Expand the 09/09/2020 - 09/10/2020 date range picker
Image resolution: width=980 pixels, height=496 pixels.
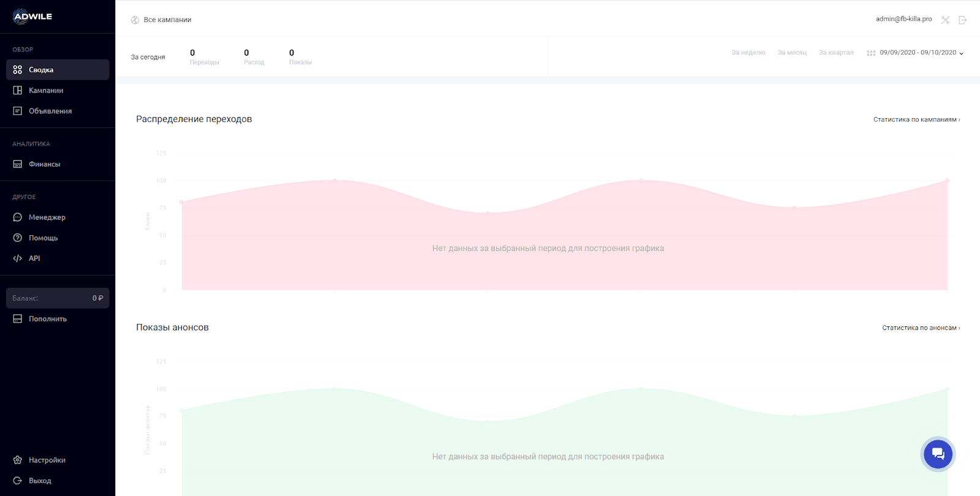[918, 53]
